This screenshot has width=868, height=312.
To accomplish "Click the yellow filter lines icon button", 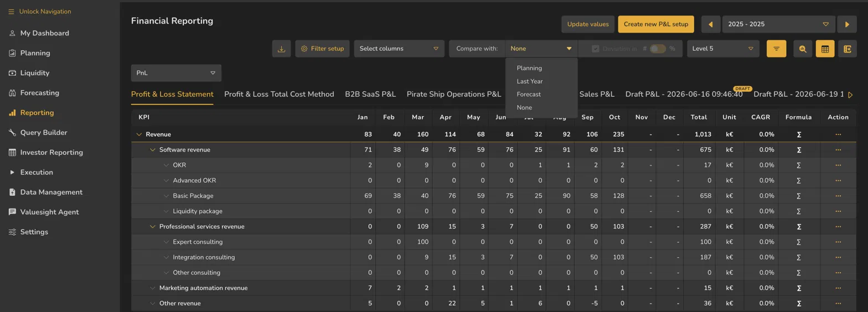I will click(776, 49).
